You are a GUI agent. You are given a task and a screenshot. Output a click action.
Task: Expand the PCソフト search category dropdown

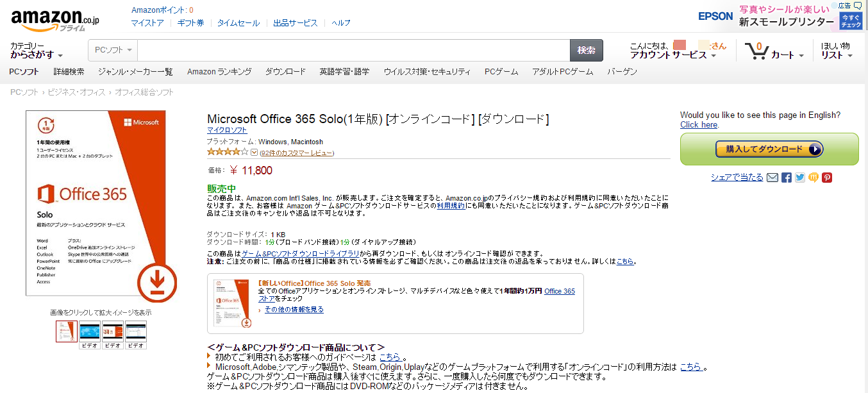point(113,50)
